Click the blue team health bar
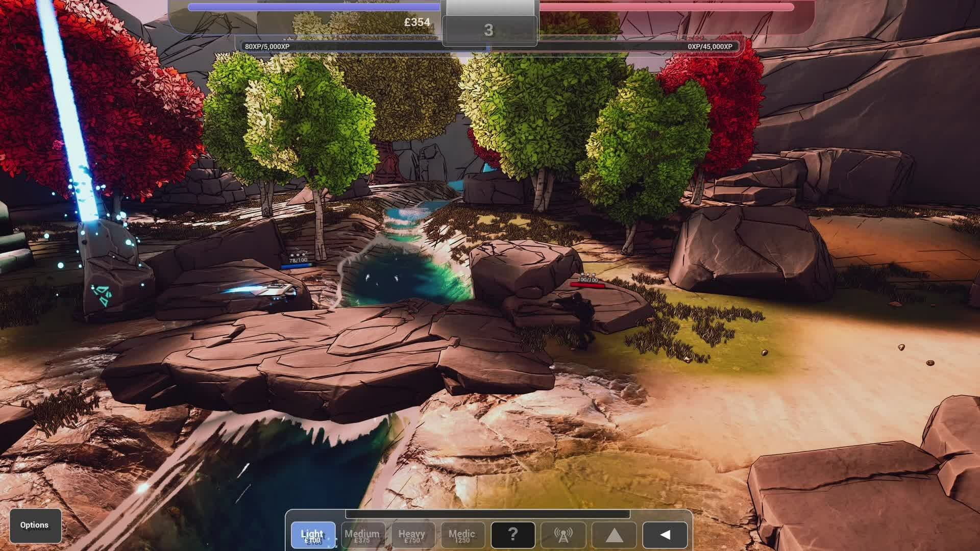Viewport: 980px width, 551px height. click(x=314, y=7)
